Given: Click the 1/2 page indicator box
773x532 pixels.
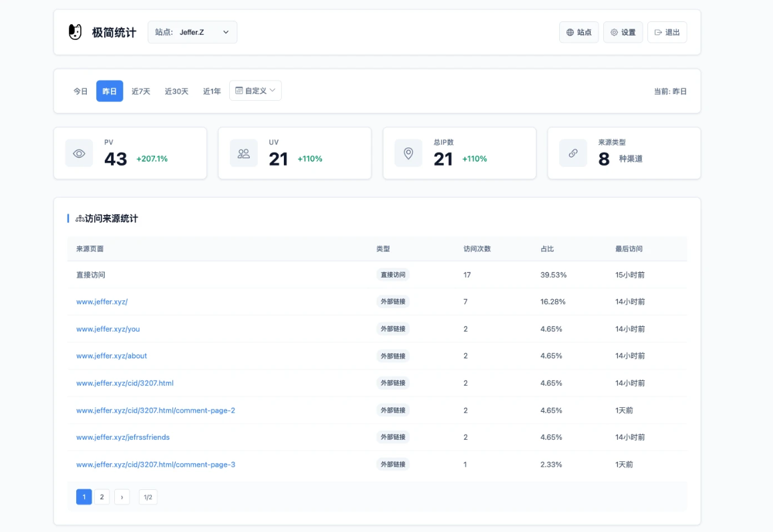Looking at the screenshot, I should click(x=148, y=497).
